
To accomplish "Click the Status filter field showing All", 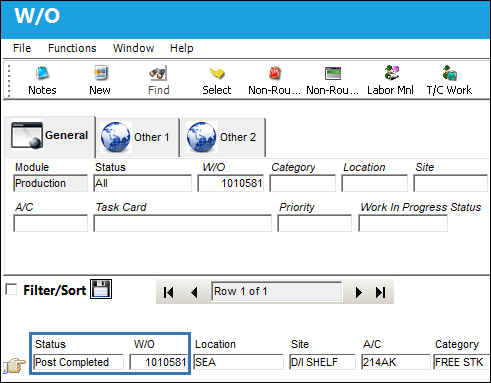I will pos(143,183).
